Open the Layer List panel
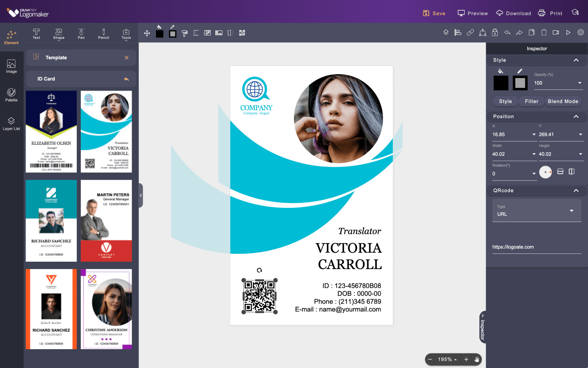The image size is (588, 368). pyautogui.click(x=11, y=123)
